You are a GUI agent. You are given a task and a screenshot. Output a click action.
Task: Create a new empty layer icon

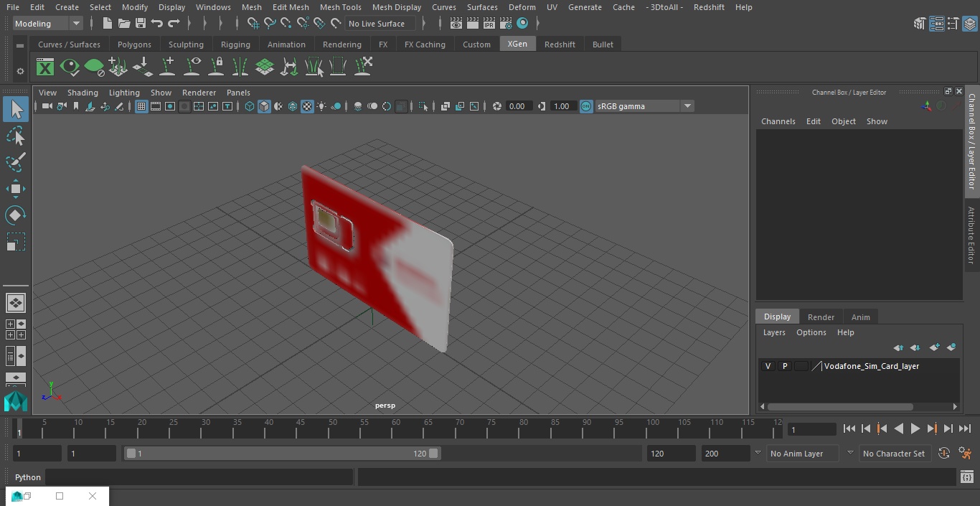(x=933, y=347)
